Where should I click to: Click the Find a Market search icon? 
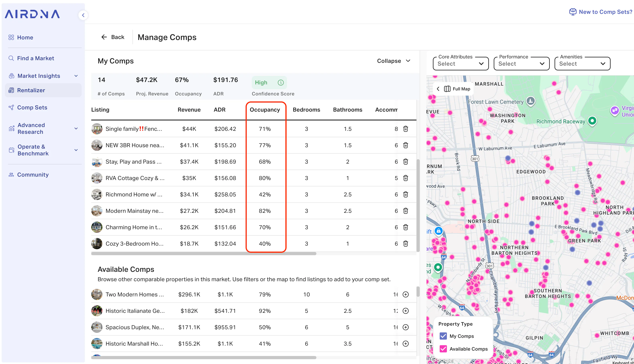point(11,58)
